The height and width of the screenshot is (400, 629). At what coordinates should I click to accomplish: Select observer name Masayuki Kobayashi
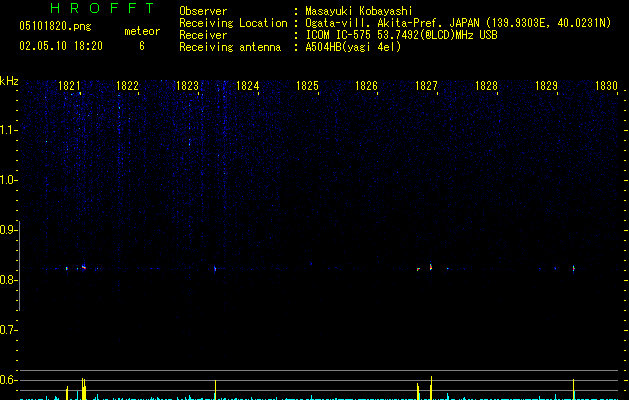pyautogui.click(x=359, y=11)
